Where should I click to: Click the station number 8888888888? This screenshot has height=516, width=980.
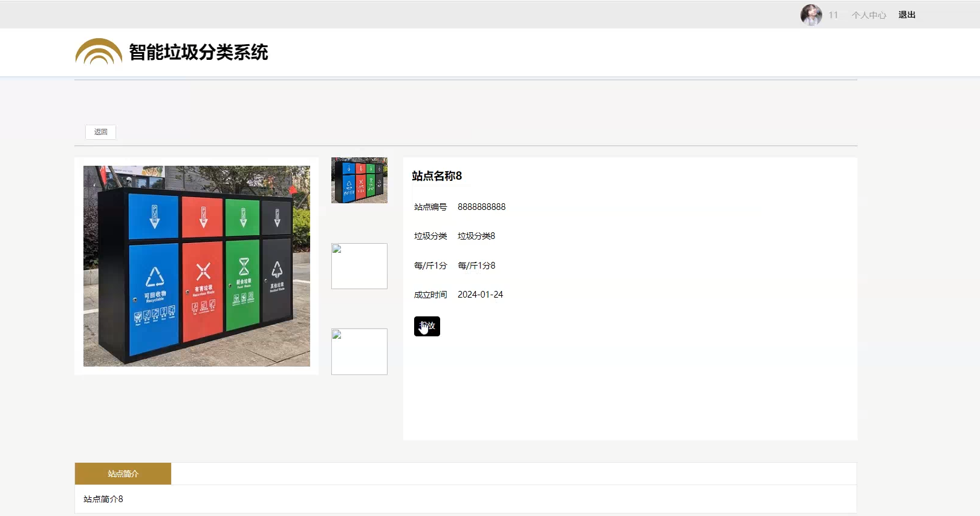point(481,207)
